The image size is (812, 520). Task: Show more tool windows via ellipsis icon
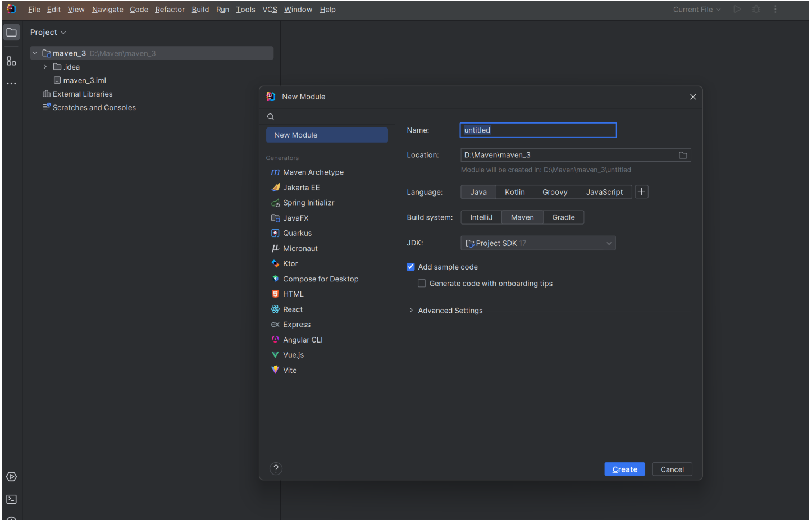[11, 83]
